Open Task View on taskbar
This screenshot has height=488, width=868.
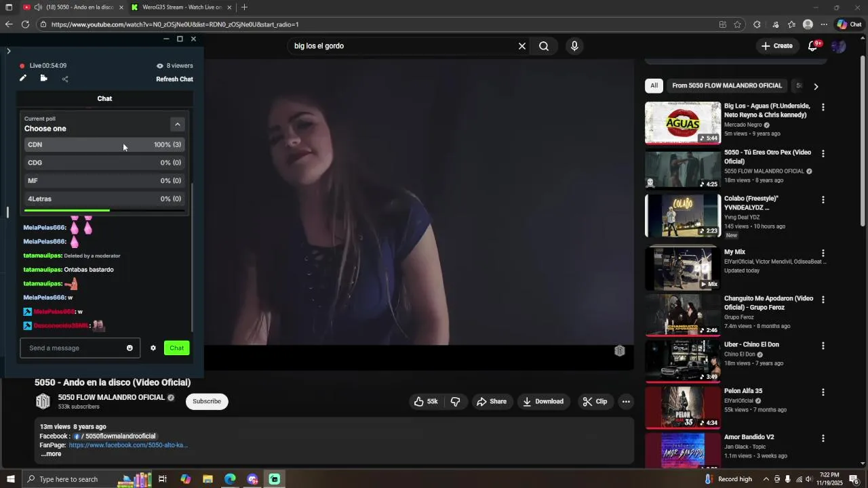[x=163, y=479]
